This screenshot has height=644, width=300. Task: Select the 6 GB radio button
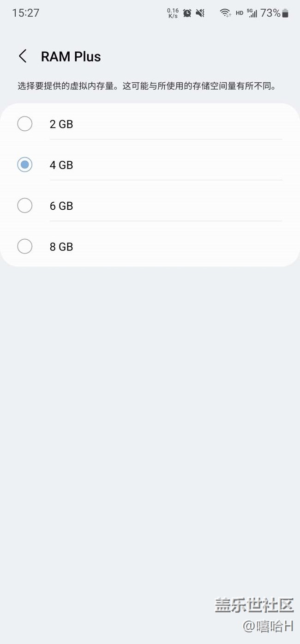24,206
